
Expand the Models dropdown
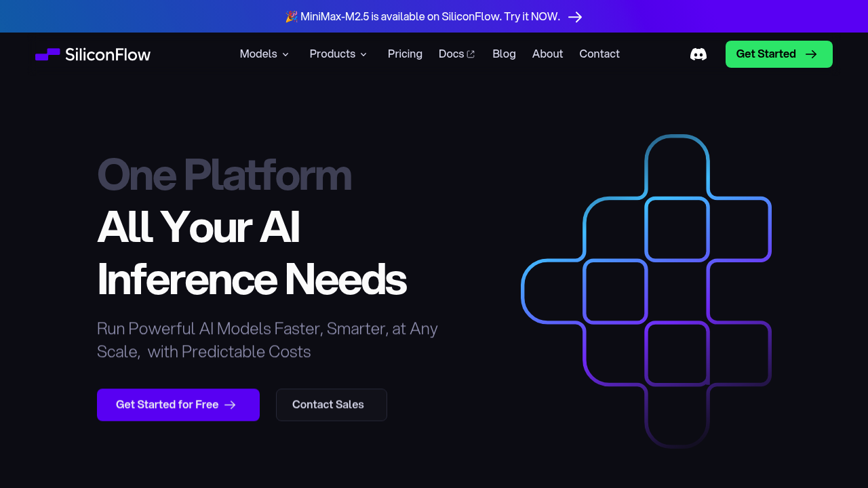tap(264, 54)
